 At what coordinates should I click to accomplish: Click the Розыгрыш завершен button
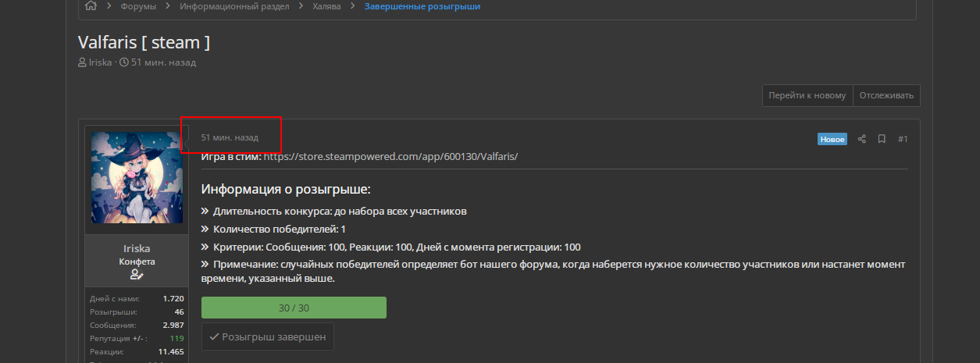pos(268,337)
